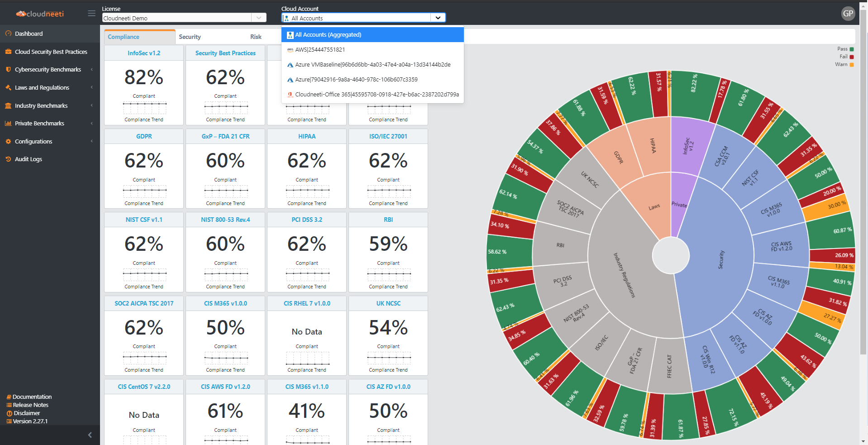Expand the Cybersecurity Benchmarks submenu chevron
This screenshot has height=445, width=868.
(x=92, y=69)
